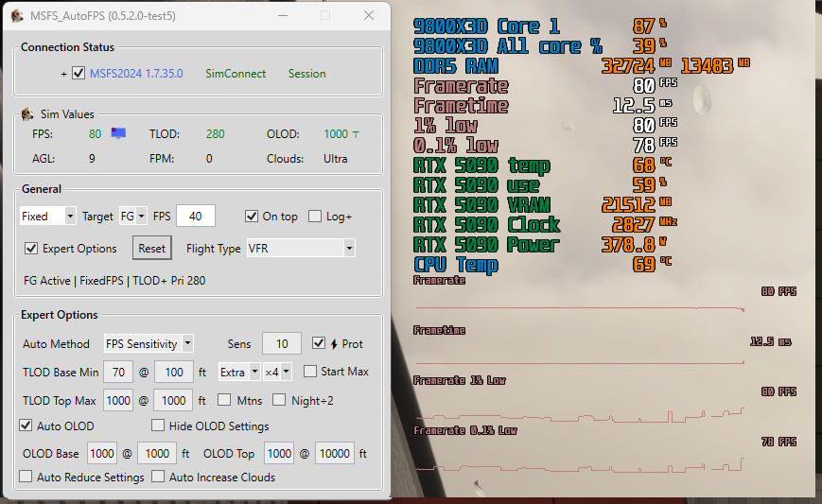Open the Target FG dropdown
This screenshot has height=504, width=822.
(x=133, y=216)
